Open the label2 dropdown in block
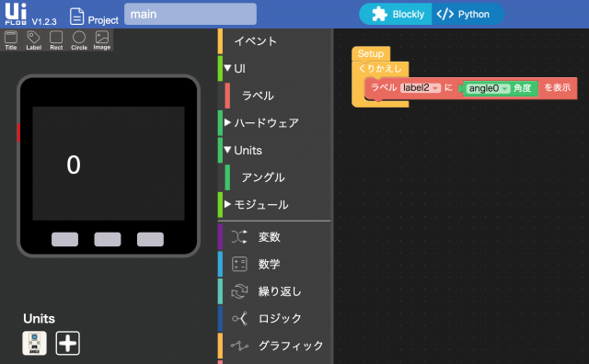Viewport: 589px width, 364px height. [421, 88]
